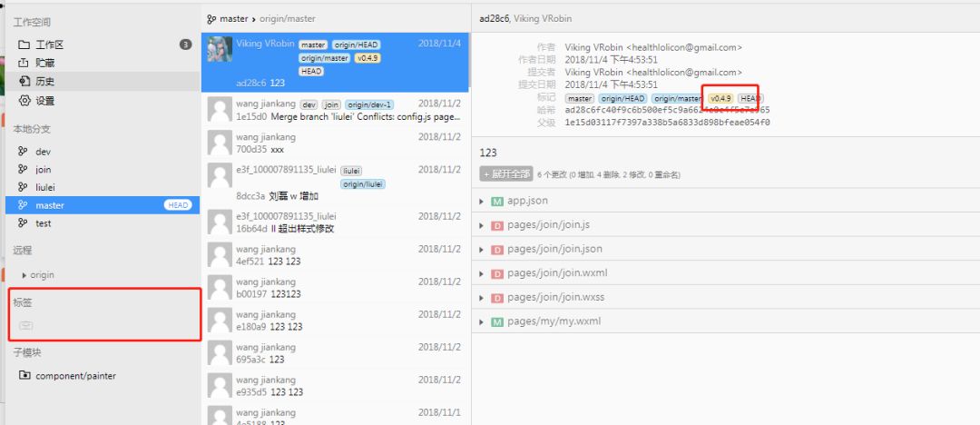The image size is (980, 425).
Task: Click the origin/dev-1 label on commit 1e15d0
Action: tap(369, 104)
